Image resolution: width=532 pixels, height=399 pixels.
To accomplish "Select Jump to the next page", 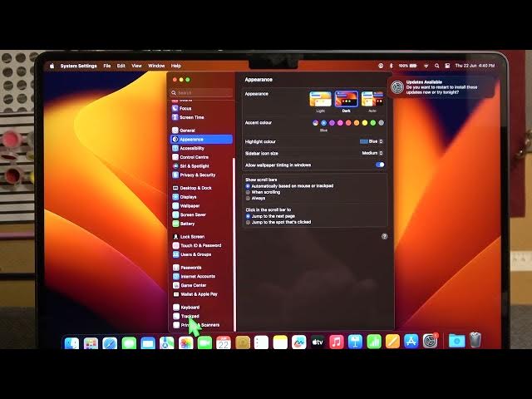I will (248, 216).
